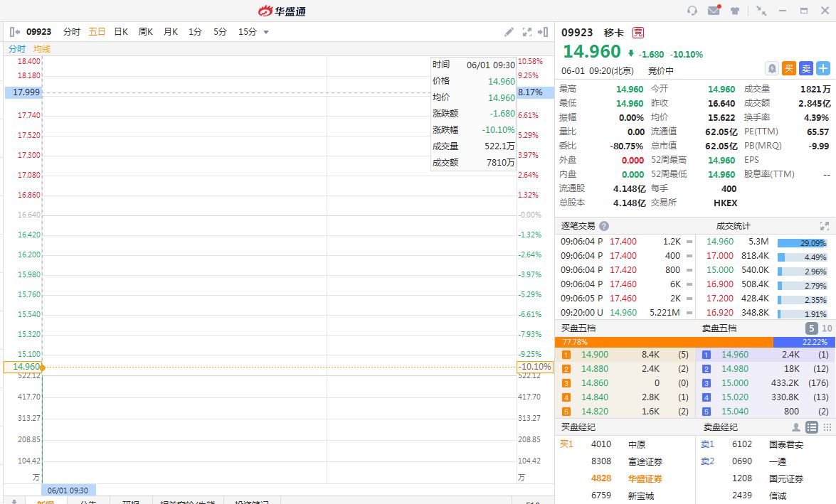Select the pencil drawing tool on chart
This screenshot has width=836, height=504.
509,32
